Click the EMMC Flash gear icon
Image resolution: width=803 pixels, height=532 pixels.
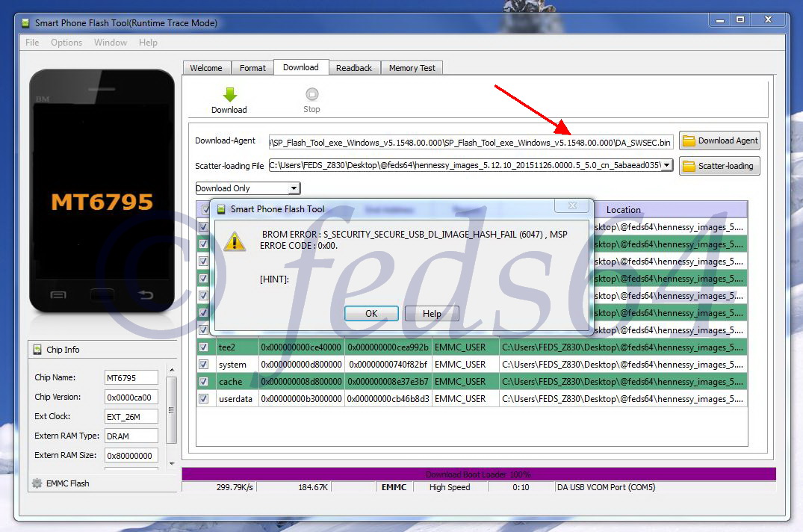click(x=37, y=483)
